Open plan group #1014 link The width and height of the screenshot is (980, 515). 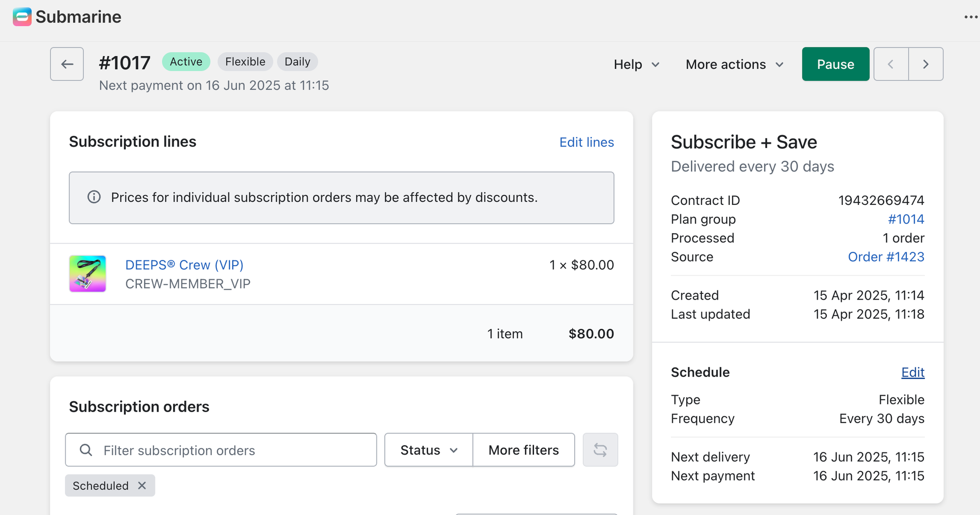(x=906, y=219)
